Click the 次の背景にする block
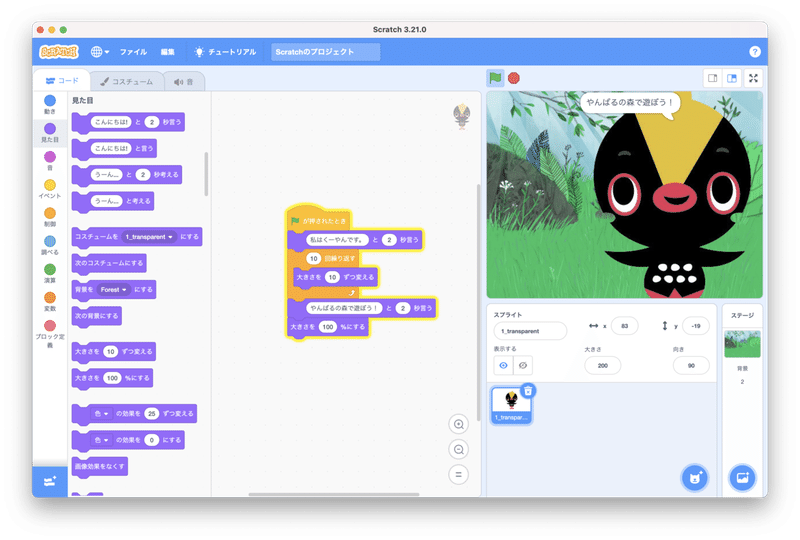The width and height of the screenshot is (800, 540). tap(96, 316)
